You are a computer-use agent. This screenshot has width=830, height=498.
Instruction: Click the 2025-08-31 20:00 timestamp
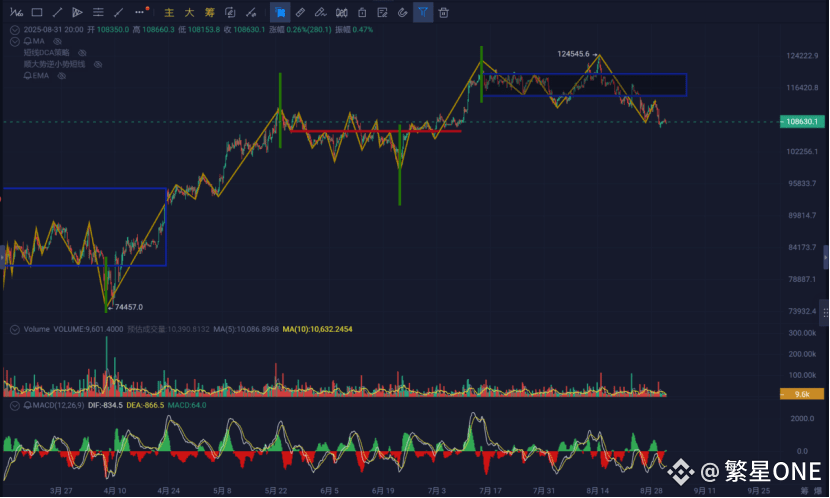(53, 30)
